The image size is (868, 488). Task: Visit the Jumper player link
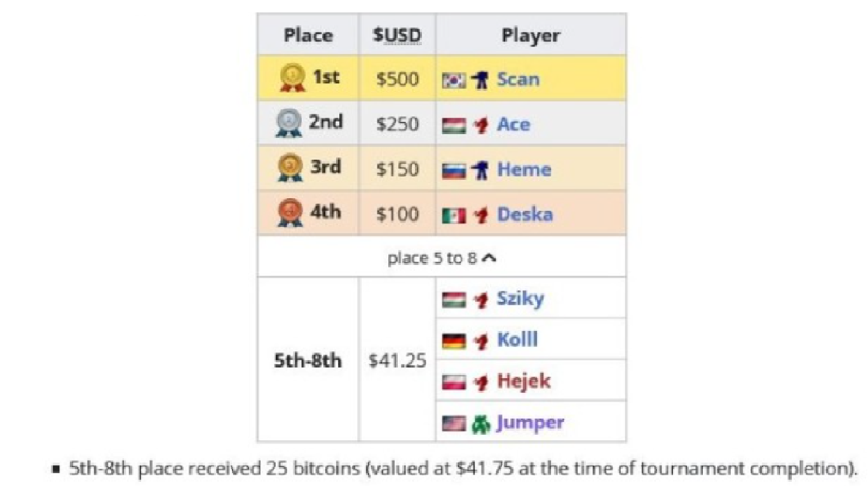530,423
